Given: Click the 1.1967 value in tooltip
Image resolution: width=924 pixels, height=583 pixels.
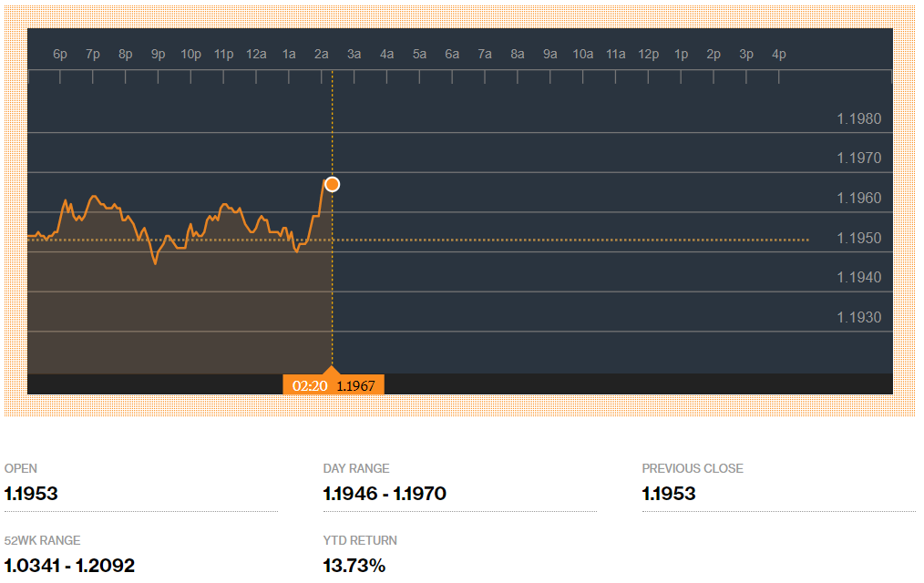Looking at the screenshot, I should (355, 385).
